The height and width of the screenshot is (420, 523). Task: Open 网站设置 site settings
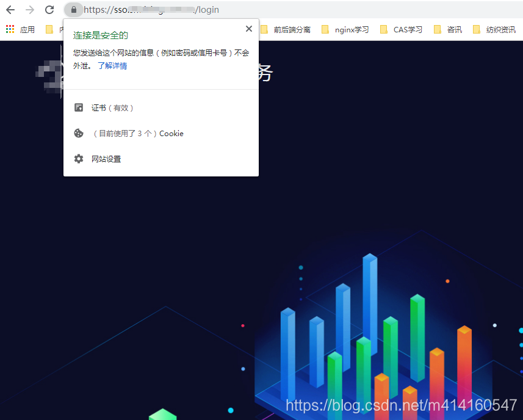point(161,159)
